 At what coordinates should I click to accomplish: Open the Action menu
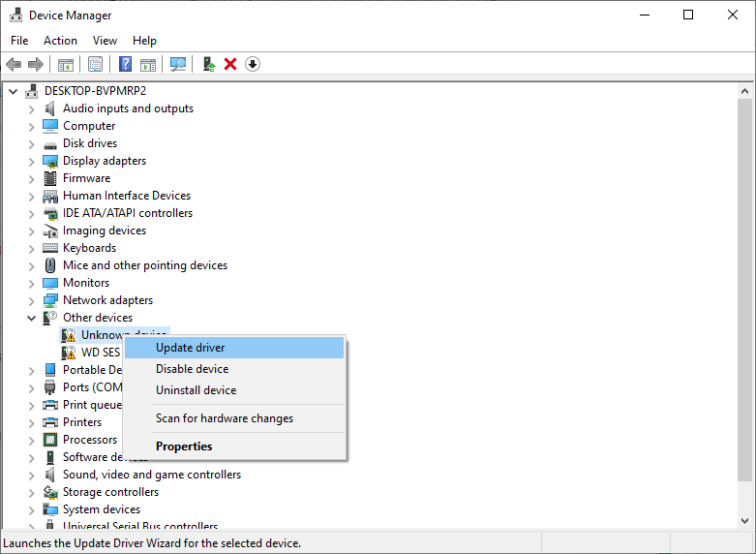60,41
